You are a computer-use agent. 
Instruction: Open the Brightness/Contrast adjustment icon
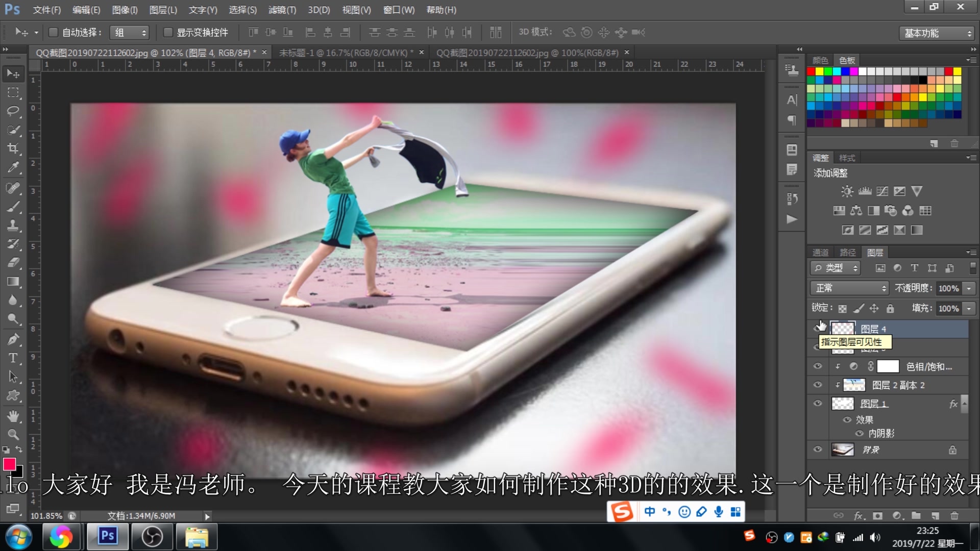click(x=846, y=191)
